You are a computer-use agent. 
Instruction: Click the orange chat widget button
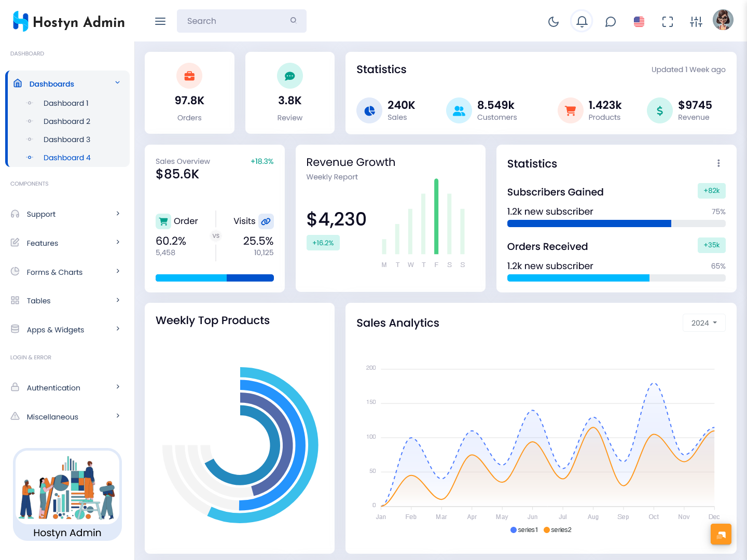click(x=721, y=534)
